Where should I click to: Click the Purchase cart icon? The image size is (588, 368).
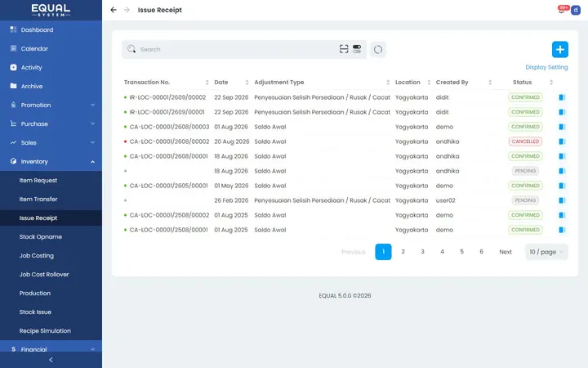pos(13,123)
